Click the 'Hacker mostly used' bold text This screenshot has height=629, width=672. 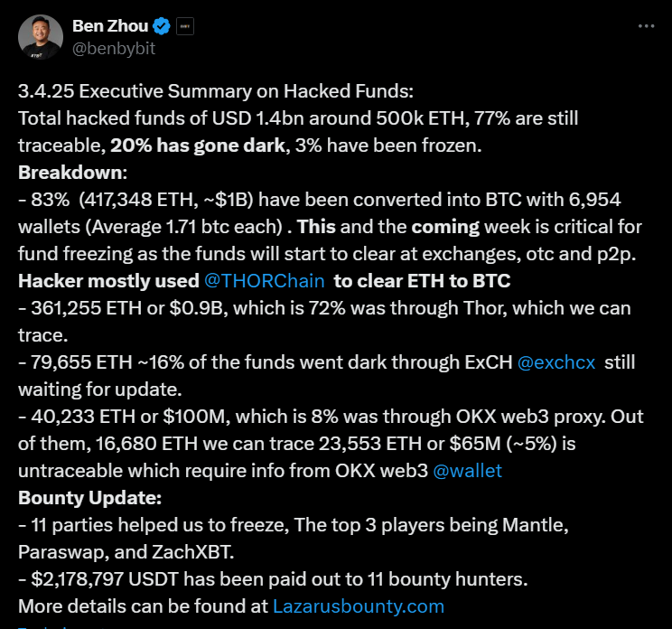point(108,281)
